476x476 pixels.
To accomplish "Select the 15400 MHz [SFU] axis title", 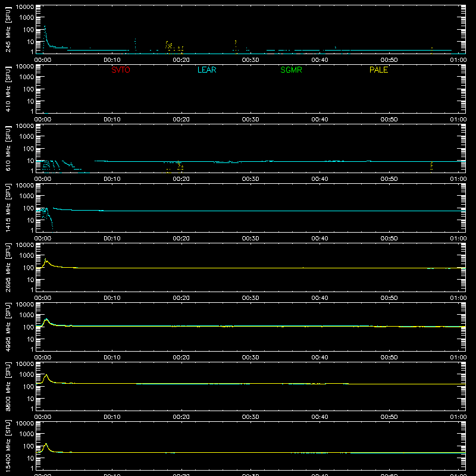I will (x=8, y=446).
